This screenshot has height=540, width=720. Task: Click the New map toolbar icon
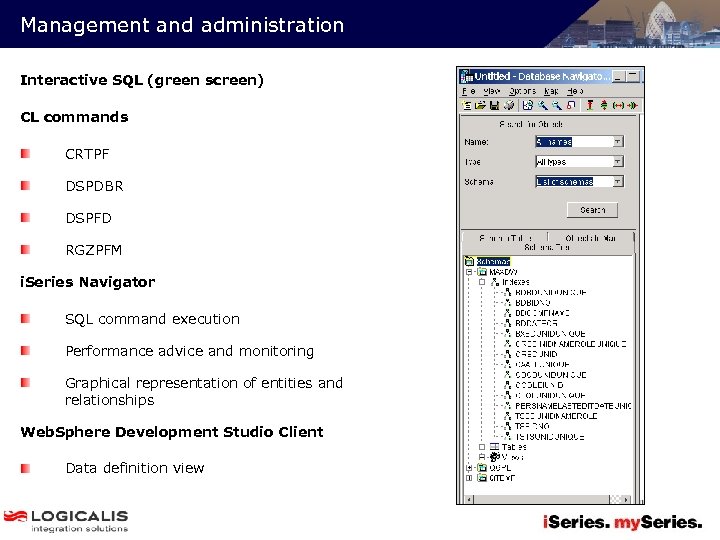[x=467, y=106]
